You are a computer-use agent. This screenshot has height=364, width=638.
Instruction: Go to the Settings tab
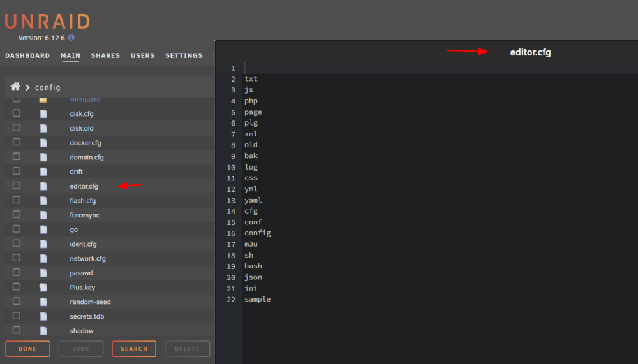click(184, 55)
